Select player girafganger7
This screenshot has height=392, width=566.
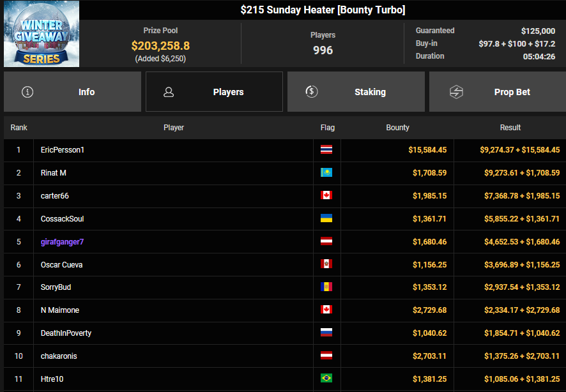[x=62, y=242]
